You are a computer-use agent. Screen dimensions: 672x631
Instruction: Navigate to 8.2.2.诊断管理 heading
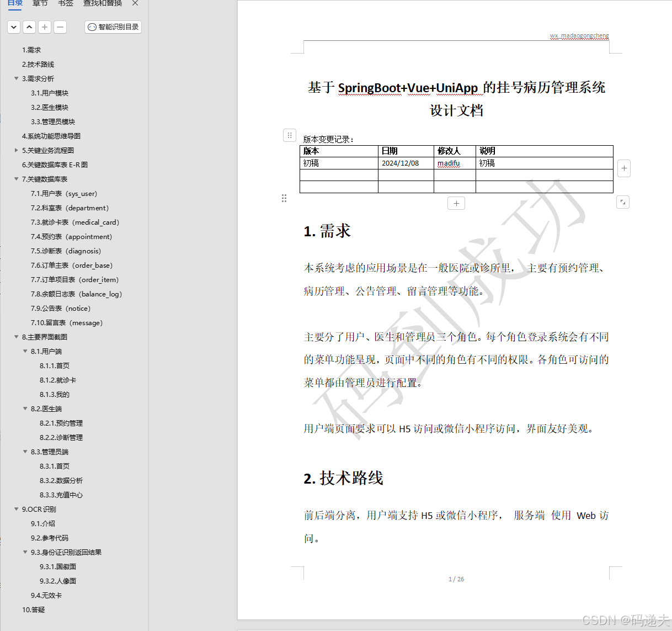[61, 437]
